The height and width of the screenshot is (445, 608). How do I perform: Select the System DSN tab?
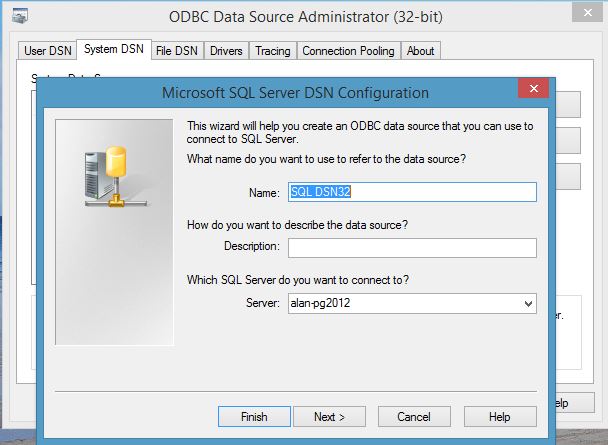point(113,50)
